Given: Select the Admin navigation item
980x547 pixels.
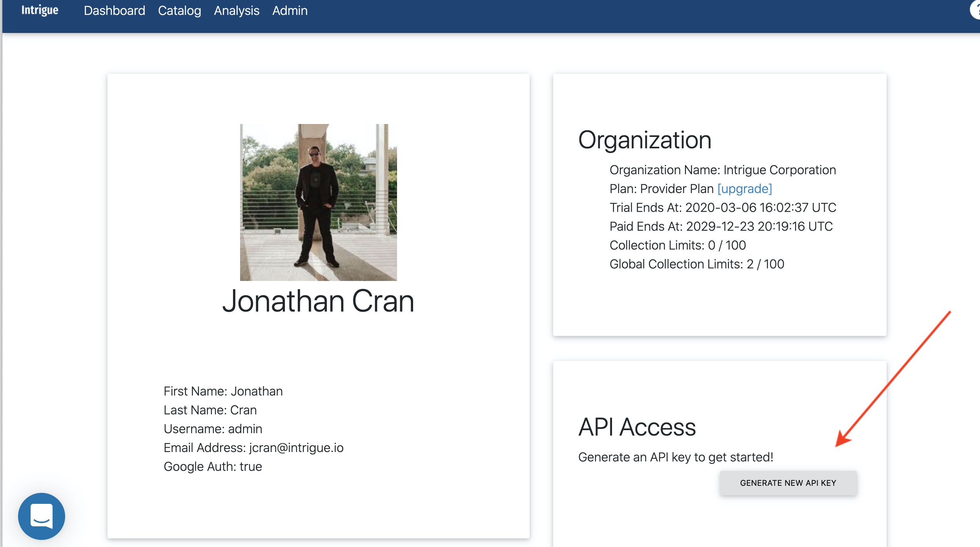Looking at the screenshot, I should (290, 11).
